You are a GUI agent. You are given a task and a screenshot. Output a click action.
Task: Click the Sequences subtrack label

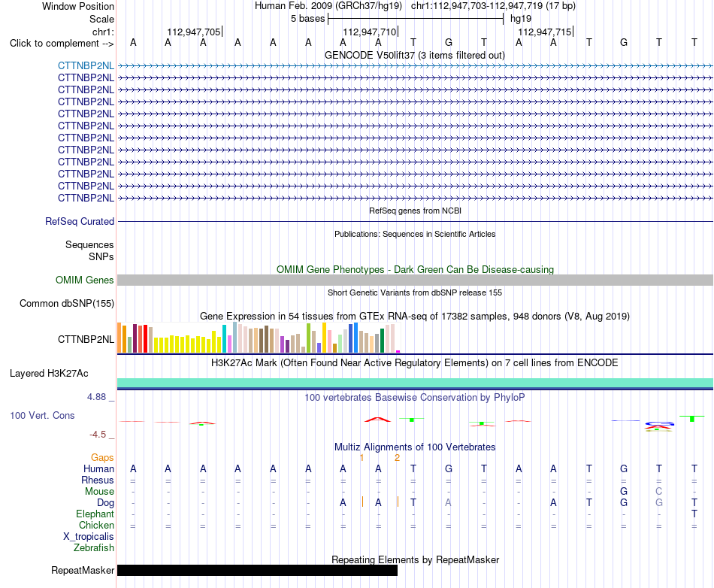click(89, 245)
